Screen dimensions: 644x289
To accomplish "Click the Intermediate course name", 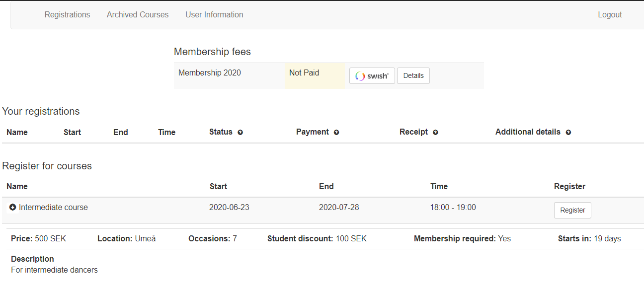I will pyautogui.click(x=53, y=208).
